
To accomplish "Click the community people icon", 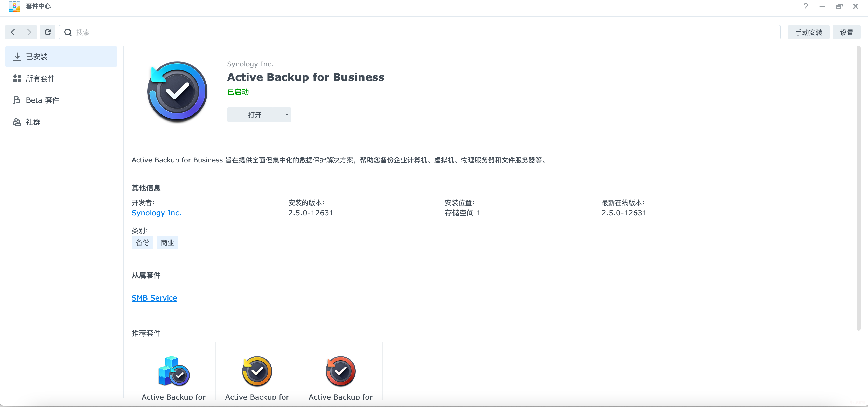I will coord(17,122).
